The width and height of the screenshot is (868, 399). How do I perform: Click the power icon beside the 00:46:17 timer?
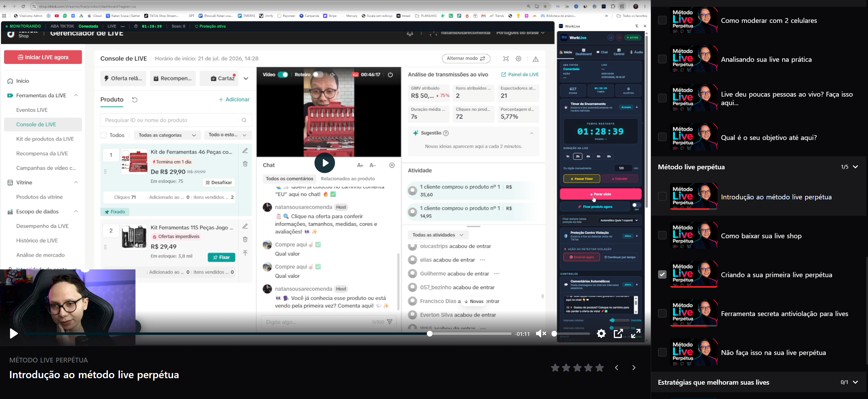(390, 75)
